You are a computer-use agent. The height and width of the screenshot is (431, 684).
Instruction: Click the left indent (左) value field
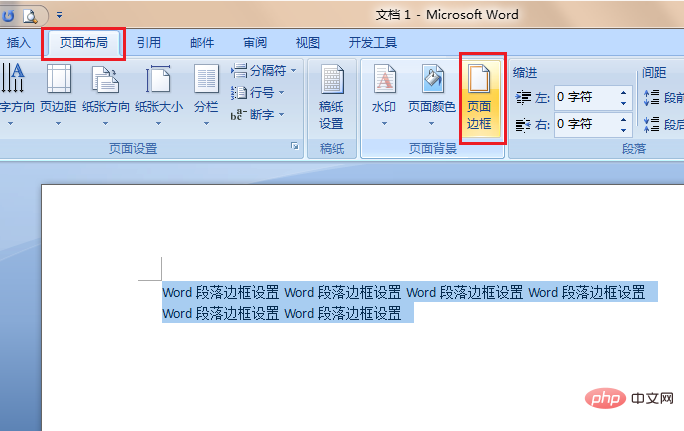tap(585, 97)
